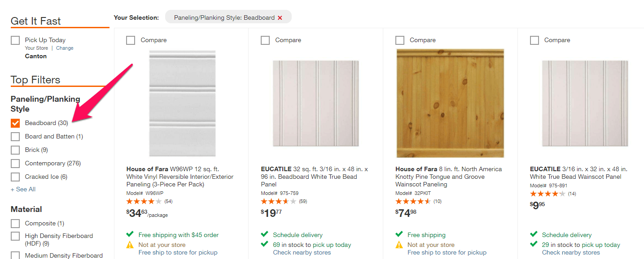Uncheck the Beadboard filter checkbox
Viewport: 644px width, 259px height.
tap(15, 123)
